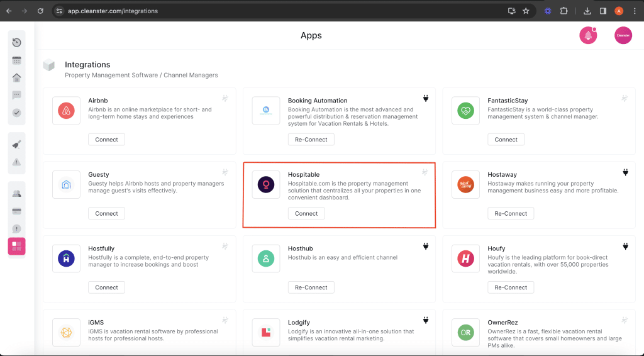The width and height of the screenshot is (644, 356).
Task: Open the calendar sidebar icon
Action: (x=16, y=60)
